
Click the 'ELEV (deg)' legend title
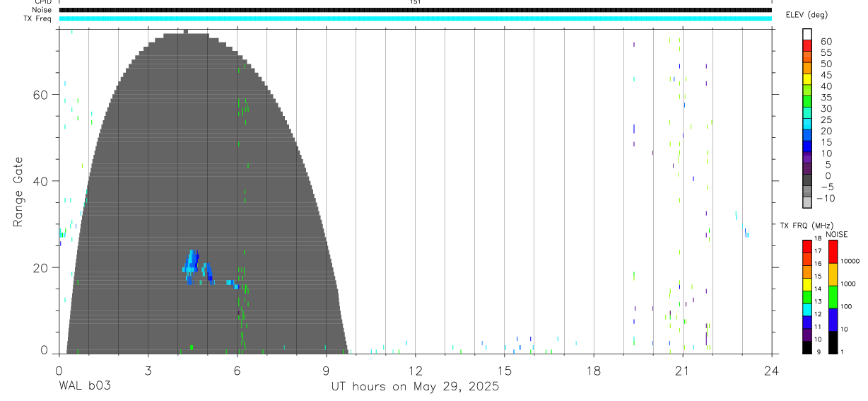coord(807,15)
